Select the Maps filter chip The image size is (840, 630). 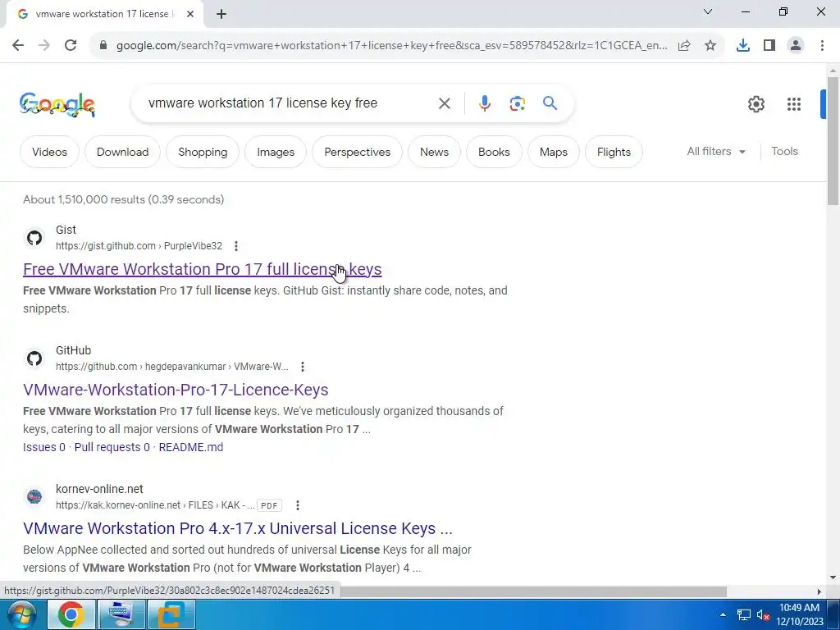coord(554,152)
